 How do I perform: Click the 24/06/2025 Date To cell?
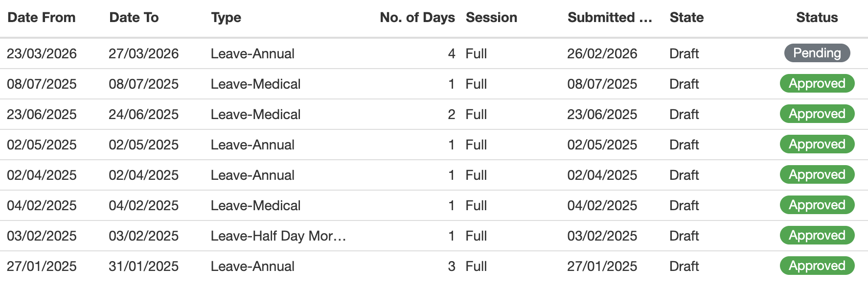click(x=143, y=114)
